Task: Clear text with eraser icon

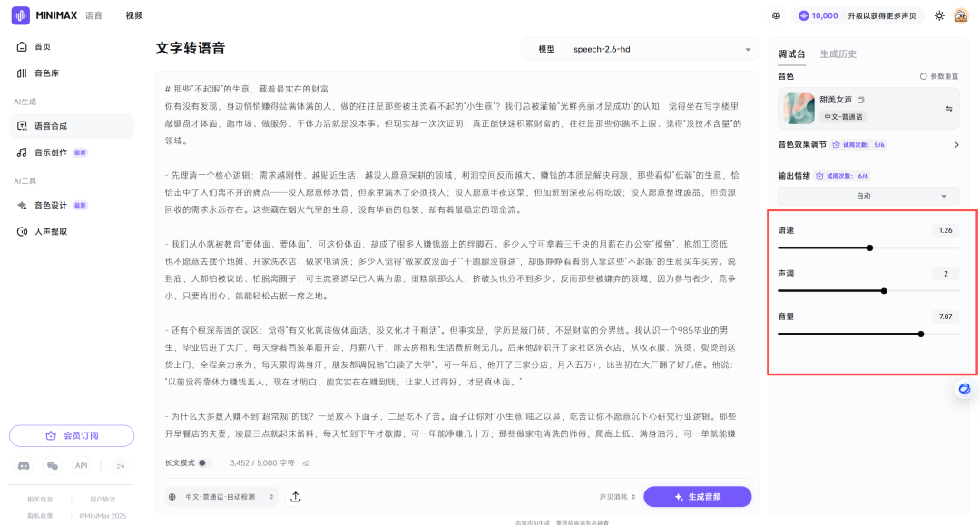Action: tap(307, 463)
